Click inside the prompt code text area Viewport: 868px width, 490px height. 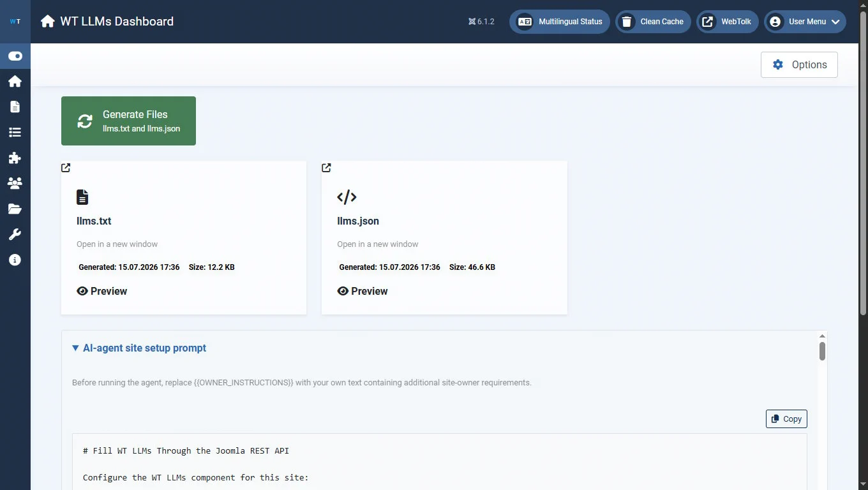pyautogui.click(x=439, y=462)
